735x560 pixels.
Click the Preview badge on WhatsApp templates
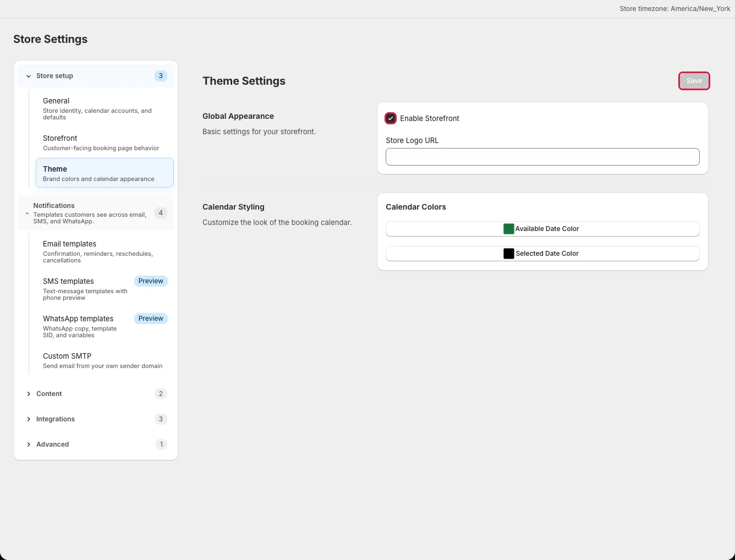click(151, 319)
